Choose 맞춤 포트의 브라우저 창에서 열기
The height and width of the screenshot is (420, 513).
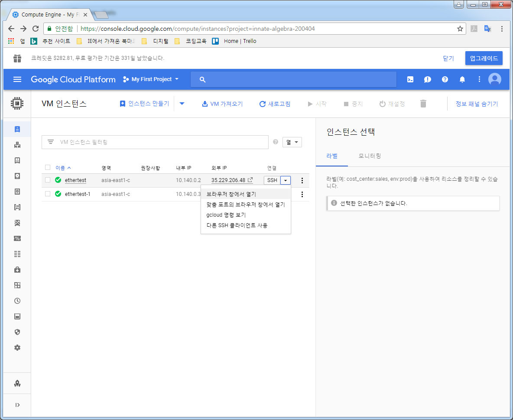(246, 205)
